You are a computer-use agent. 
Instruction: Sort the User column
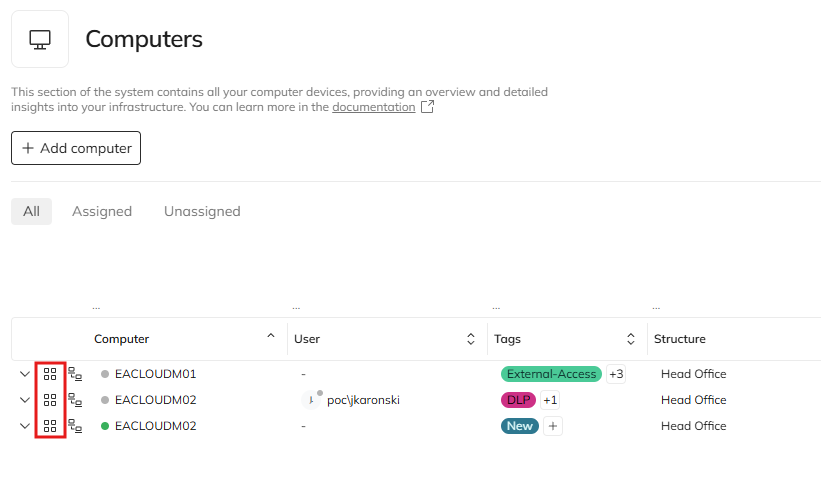(x=471, y=339)
